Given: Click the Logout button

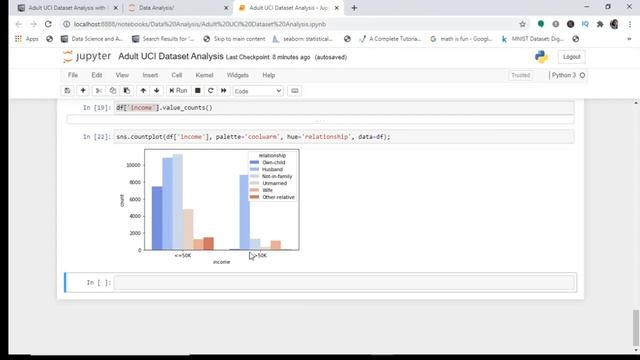Looking at the screenshot, I should (x=571, y=57).
